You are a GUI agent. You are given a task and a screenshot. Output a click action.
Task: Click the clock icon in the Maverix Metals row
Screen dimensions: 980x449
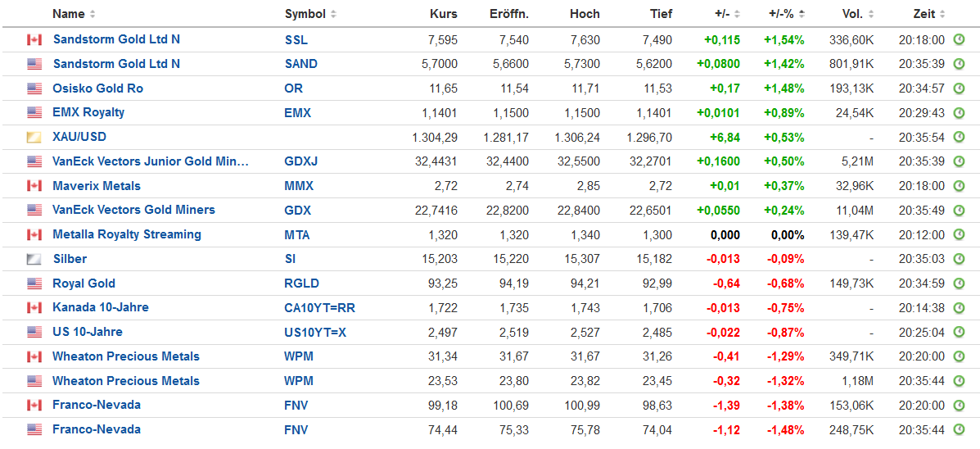point(960,186)
